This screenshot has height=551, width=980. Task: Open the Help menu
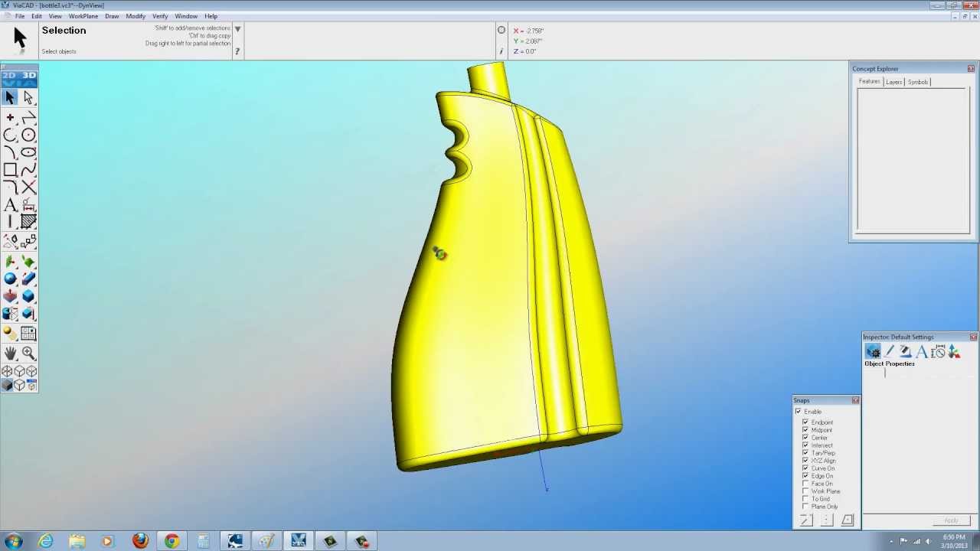[211, 16]
